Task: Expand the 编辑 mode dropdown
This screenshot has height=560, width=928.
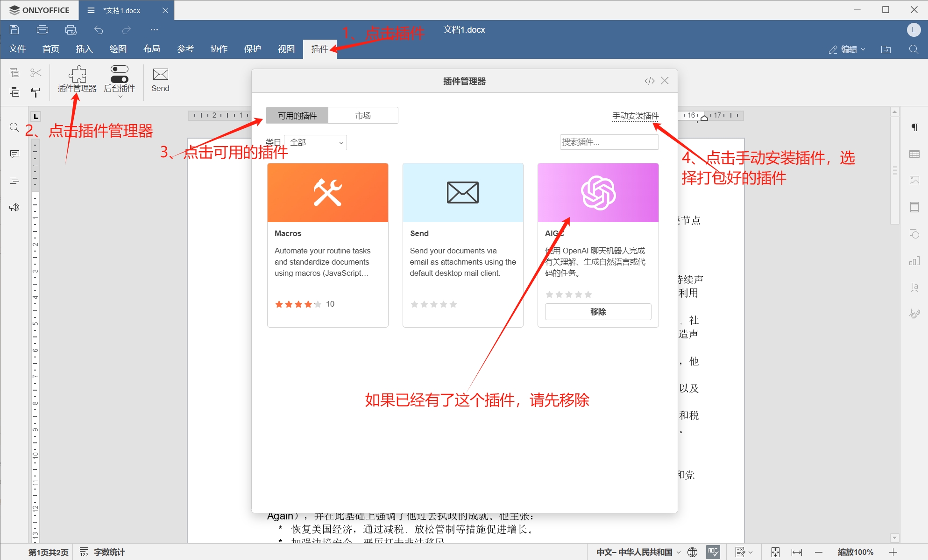Action: 848,49
